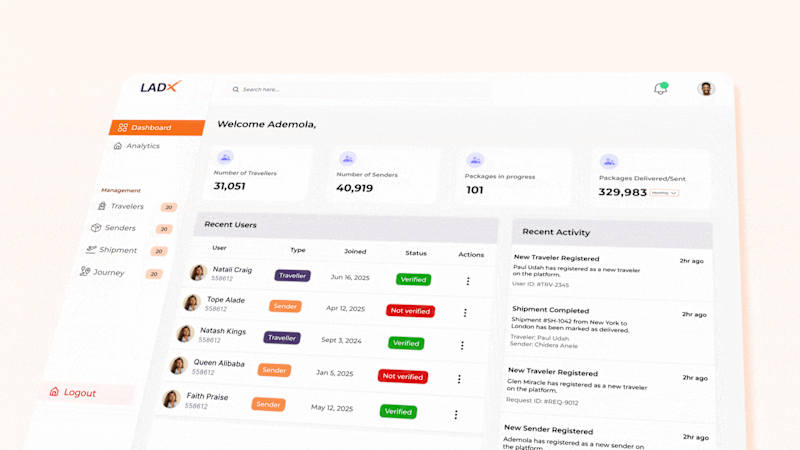The height and width of the screenshot is (450, 800).
Task: Open the Shipment Completed activity entry
Action: point(609,328)
